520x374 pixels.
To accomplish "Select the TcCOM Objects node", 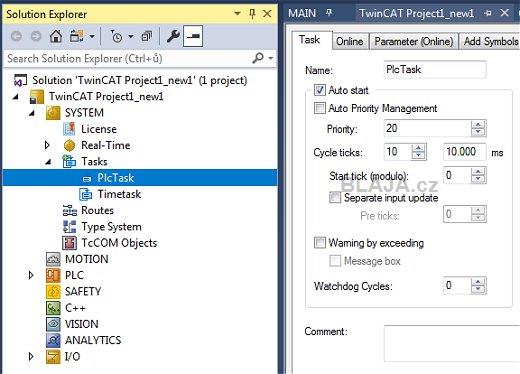I will (x=119, y=243).
